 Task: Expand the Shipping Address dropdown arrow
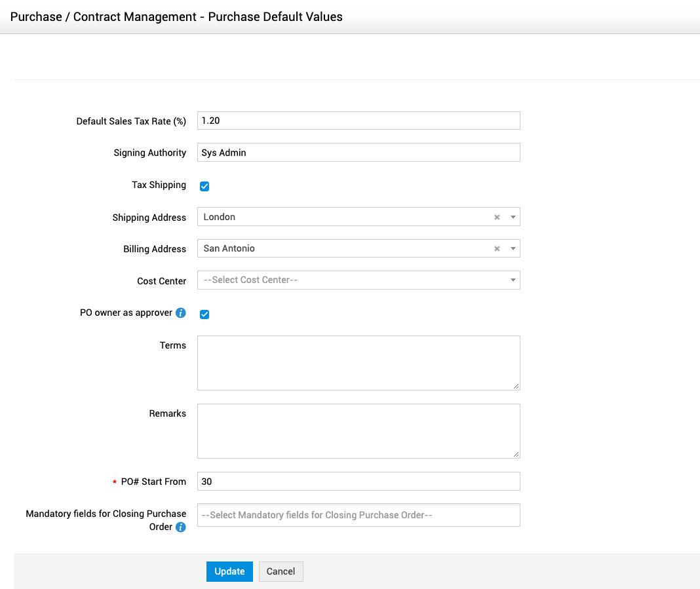(513, 217)
